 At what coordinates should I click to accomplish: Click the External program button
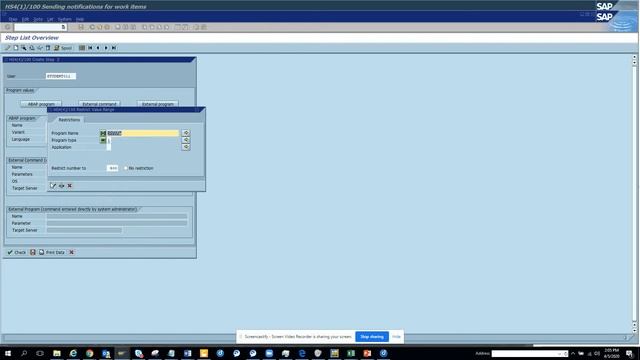(158, 104)
